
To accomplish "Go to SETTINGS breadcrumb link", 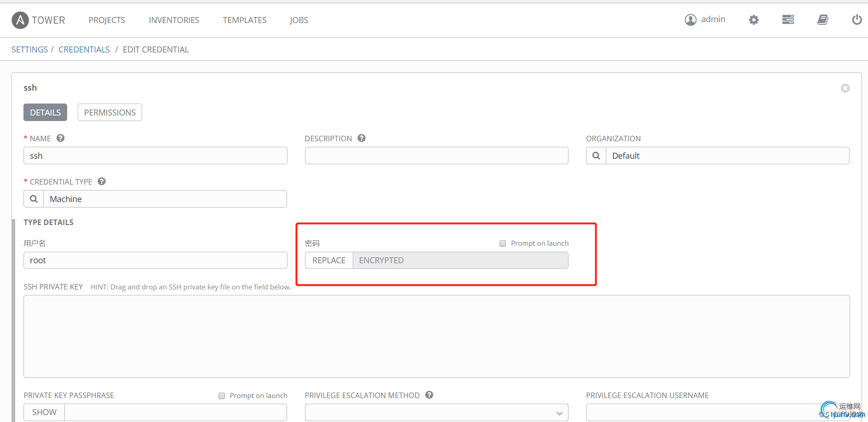I will [29, 50].
